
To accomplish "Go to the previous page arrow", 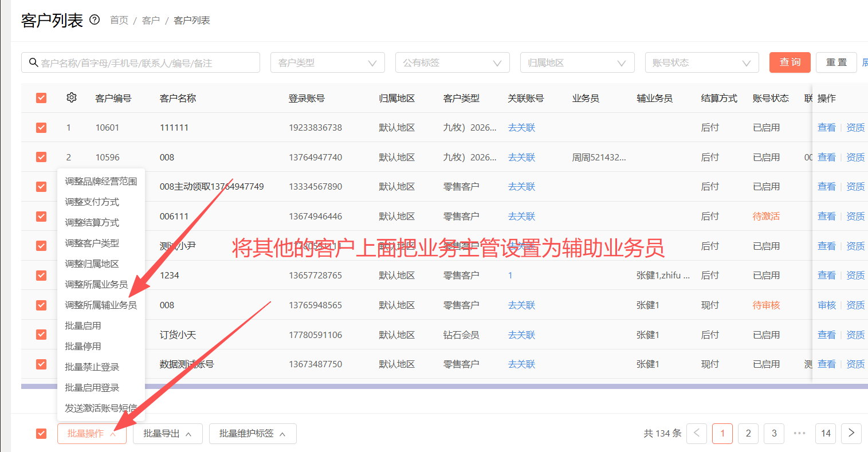I will click(697, 433).
